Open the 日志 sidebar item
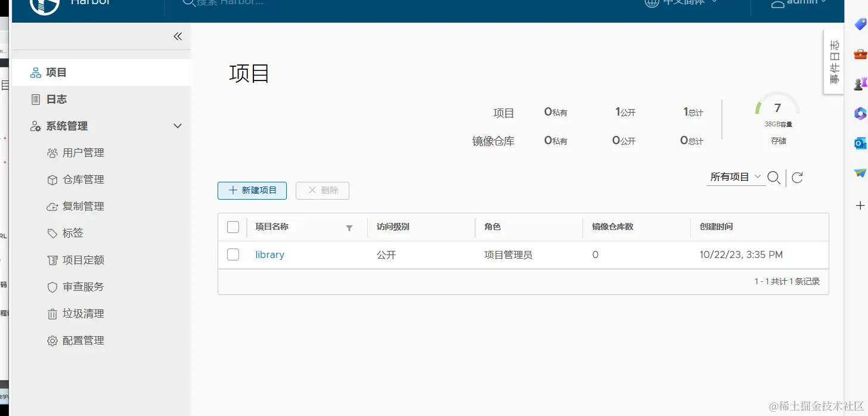This screenshot has height=416, width=868. click(x=101, y=99)
